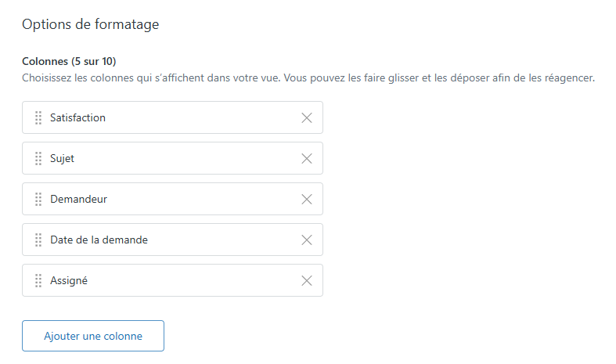Click the Options de formatage heading
This screenshot has width=616, height=364.
pos(90,24)
